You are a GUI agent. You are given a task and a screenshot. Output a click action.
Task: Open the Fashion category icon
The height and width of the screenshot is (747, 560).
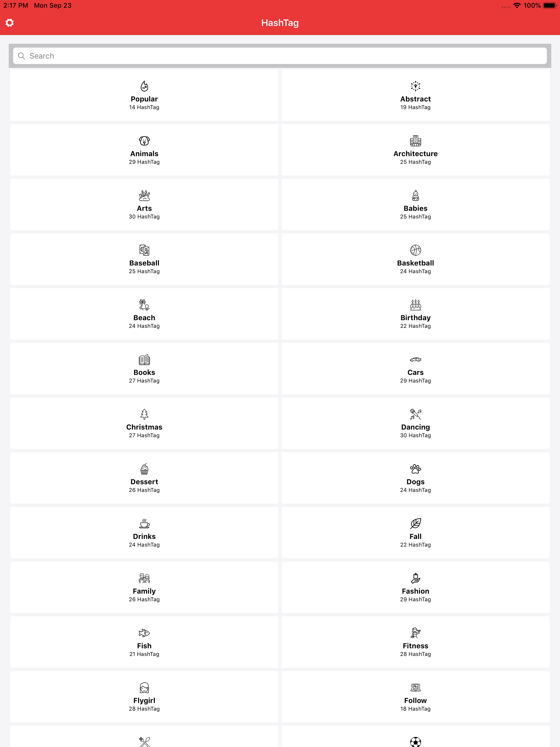[415, 579]
